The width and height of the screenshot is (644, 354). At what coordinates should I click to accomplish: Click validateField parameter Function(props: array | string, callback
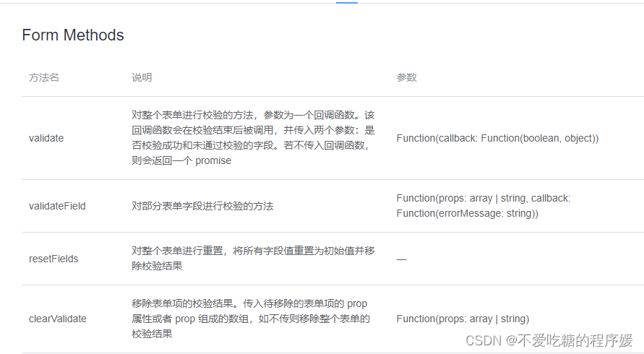(x=484, y=206)
